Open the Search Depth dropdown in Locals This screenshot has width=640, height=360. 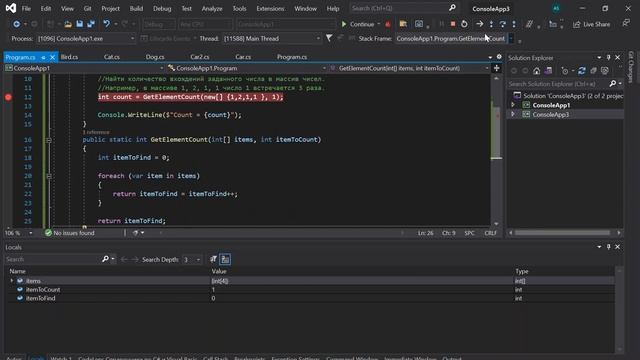[x=192, y=260]
